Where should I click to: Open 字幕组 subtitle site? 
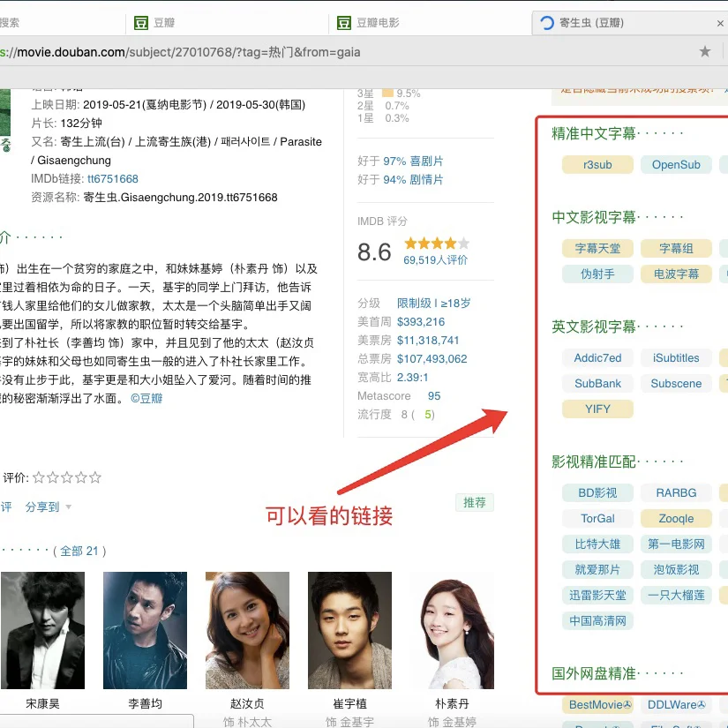click(676, 248)
